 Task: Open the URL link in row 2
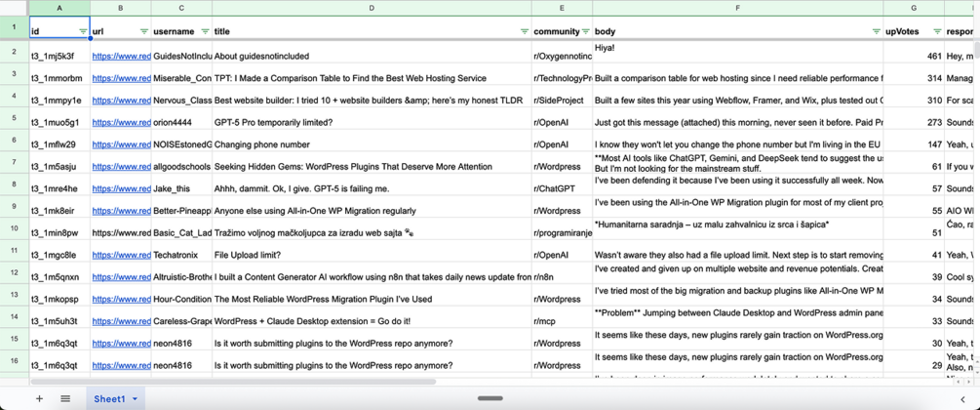click(x=121, y=57)
